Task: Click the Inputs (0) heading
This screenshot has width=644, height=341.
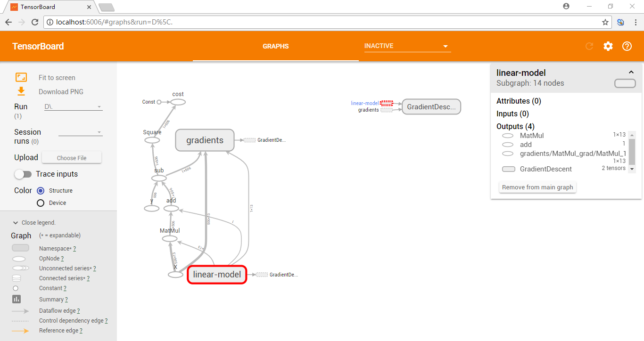Action: pos(512,114)
